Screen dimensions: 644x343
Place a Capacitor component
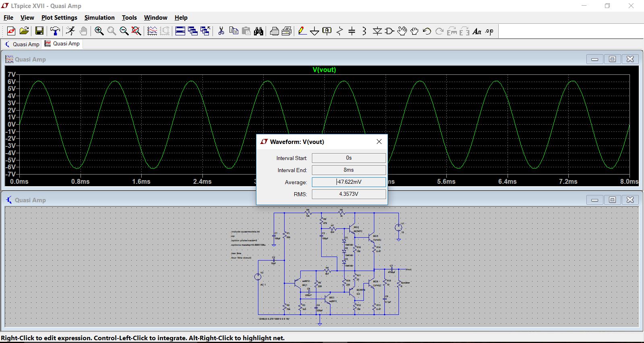(352, 31)
